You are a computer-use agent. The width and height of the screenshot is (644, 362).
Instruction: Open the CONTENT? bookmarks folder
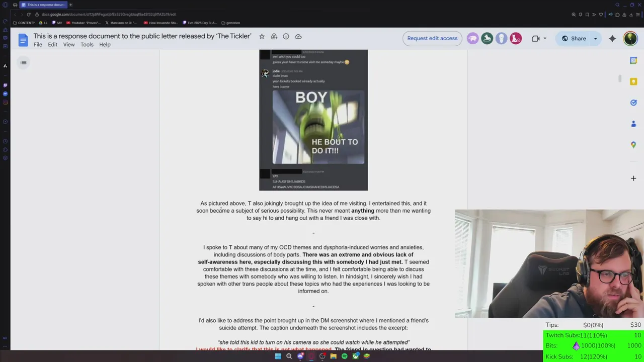[x=24, y=23]
